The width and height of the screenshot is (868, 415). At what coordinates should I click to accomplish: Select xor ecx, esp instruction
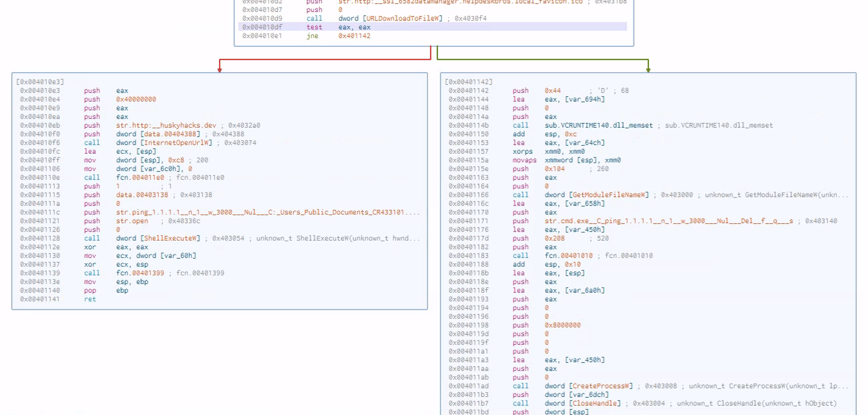[116, 264]
